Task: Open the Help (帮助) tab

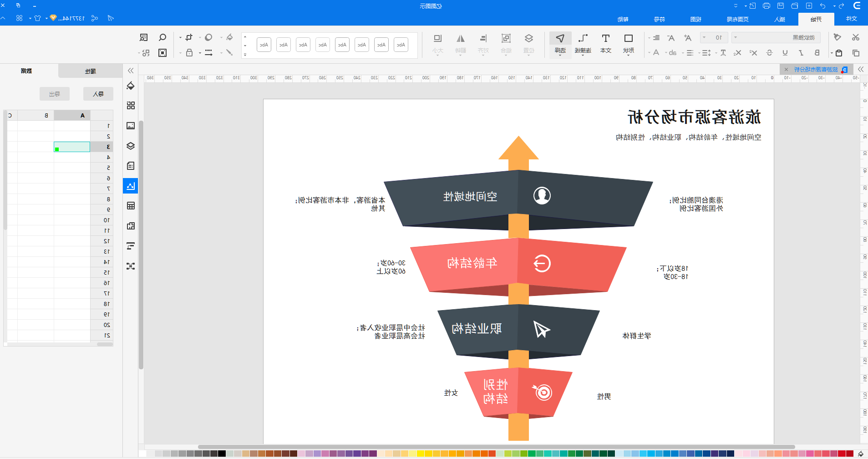Action: point(623,19)
